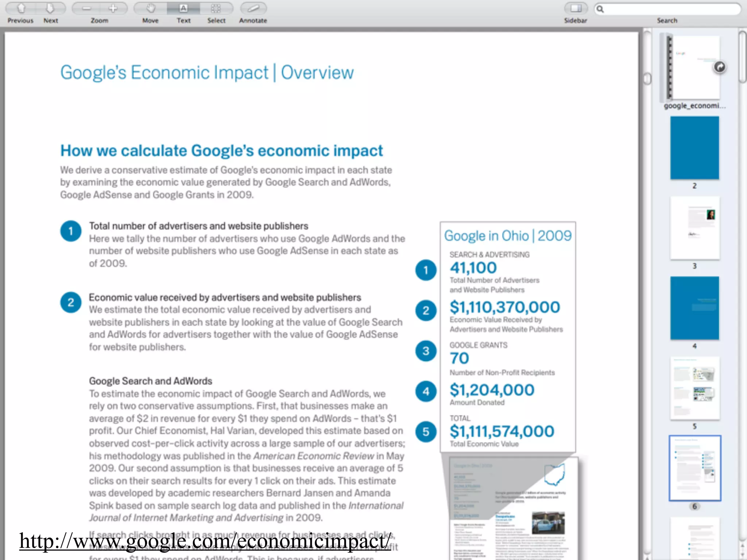Select the highlighted page 6 thumbnail
The width and height of the screenshot is (747, 560).
(x=694, y=468)
